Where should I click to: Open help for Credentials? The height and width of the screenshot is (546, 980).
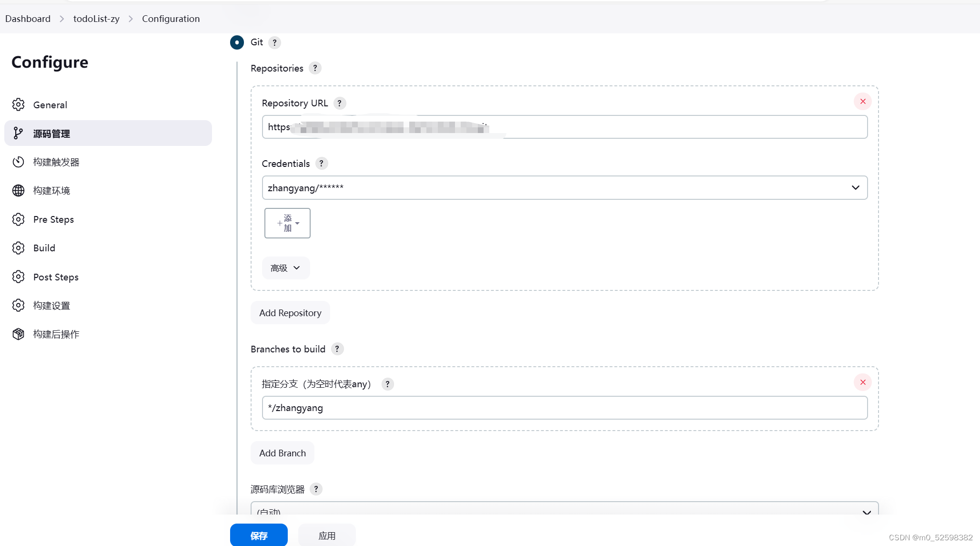coord(321,164)
